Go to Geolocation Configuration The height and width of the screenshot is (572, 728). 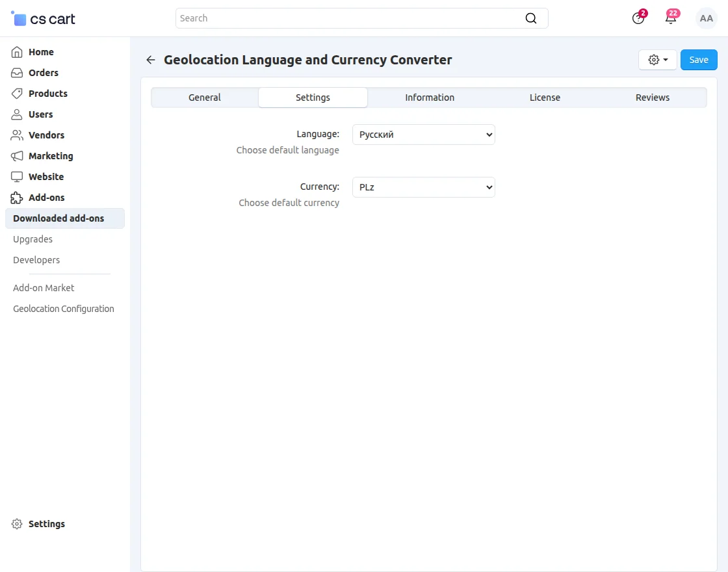pyautogui.click(x=63, y=308)
